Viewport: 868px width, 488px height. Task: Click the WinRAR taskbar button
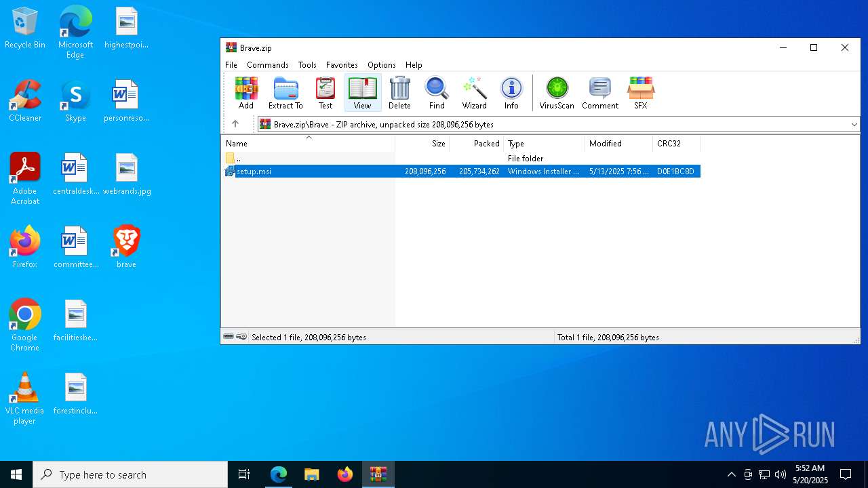tap(378, 474)
